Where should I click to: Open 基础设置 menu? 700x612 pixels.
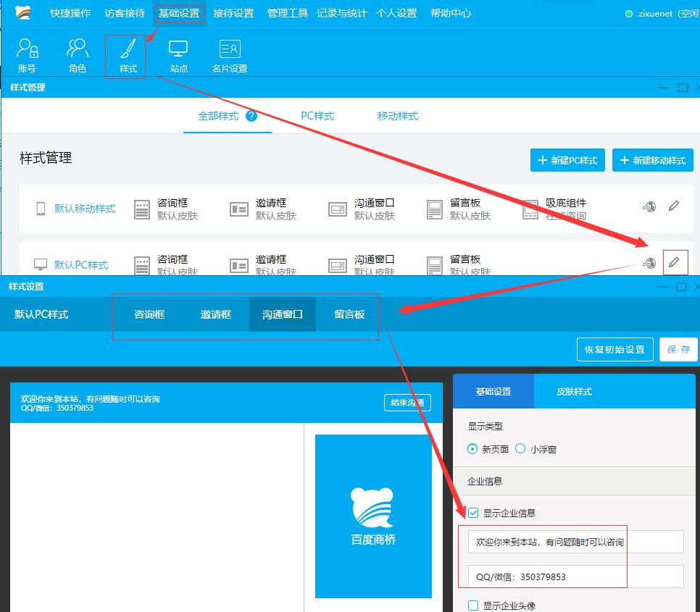point(179,13)
